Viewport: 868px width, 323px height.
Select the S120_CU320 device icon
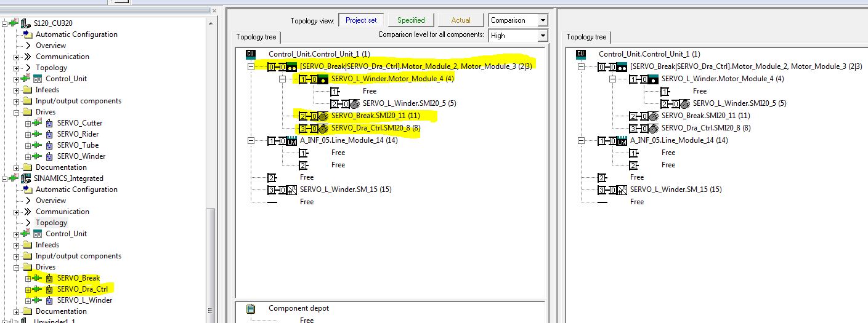[x=26, y=23]
